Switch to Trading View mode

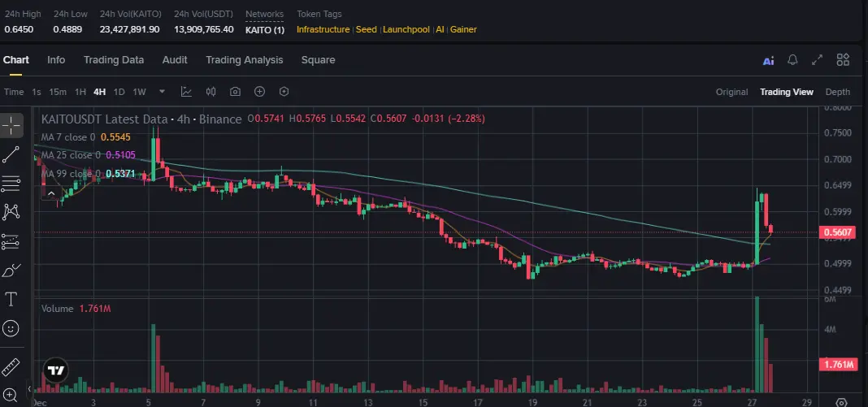787,92
